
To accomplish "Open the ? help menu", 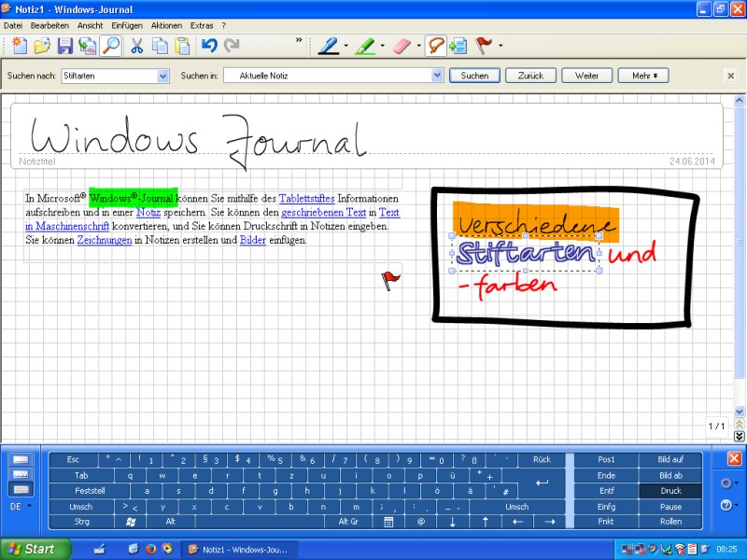I will coord(223,26).
